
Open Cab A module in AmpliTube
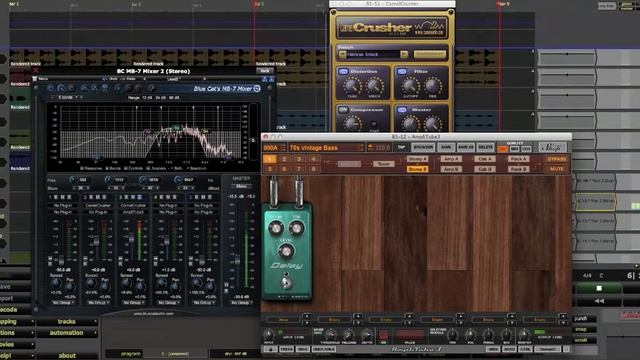click(485, 159)
